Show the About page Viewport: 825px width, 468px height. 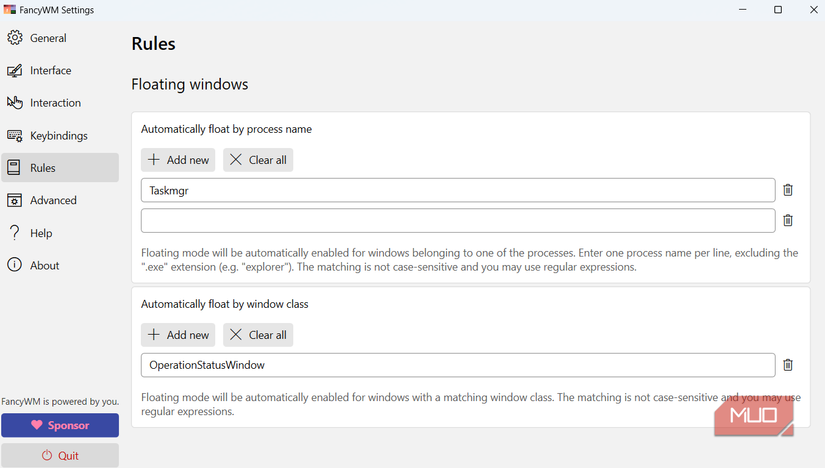click(44, 266)
